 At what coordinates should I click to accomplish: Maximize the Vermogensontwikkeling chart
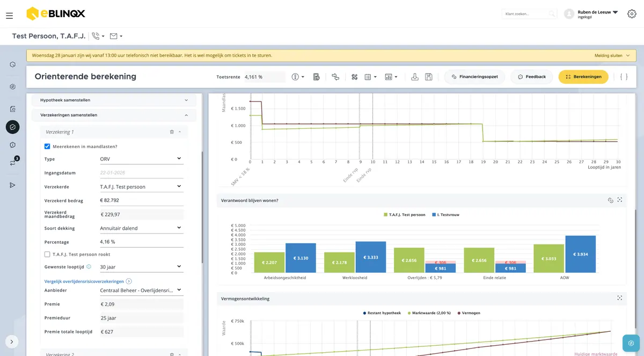coord(620,298)
